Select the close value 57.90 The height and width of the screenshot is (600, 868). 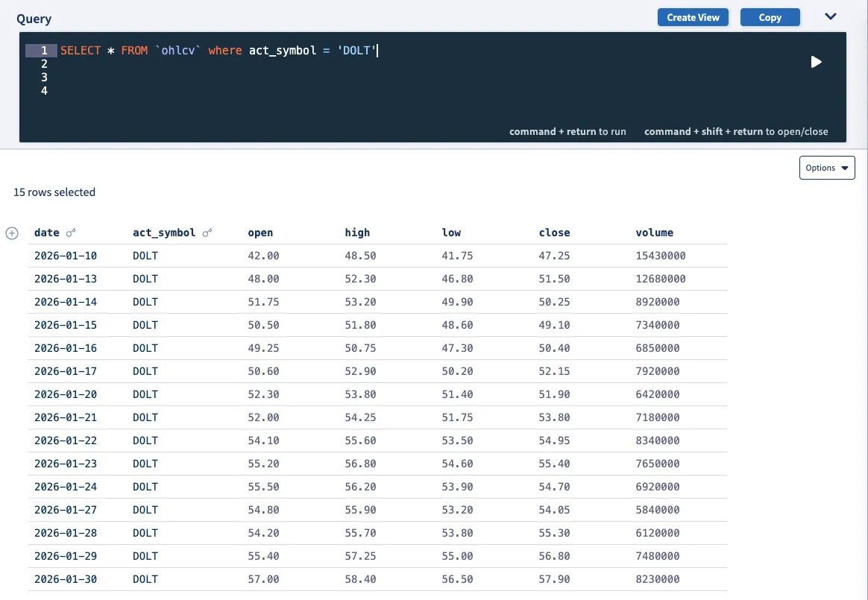pyautogui.click(x=553, y=579)
